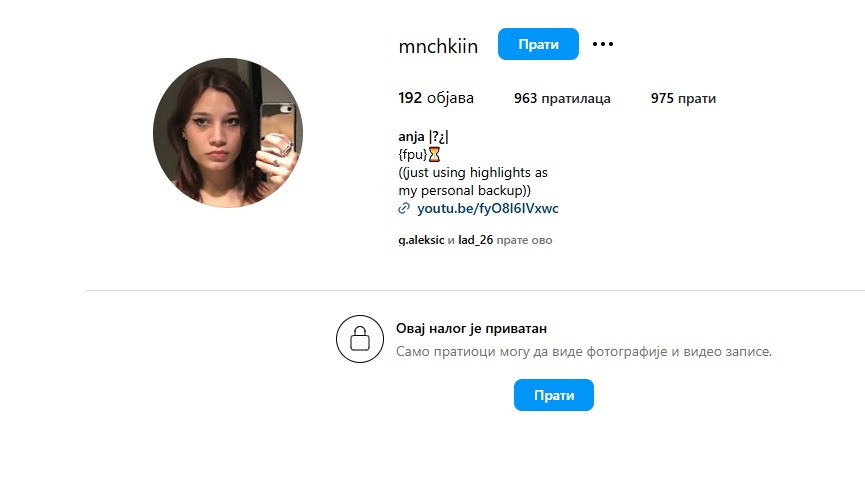Image resolution: width=865 pixels, height=501 pixels.
Task: Open g.aleksic mutual follower profile
Action: pos(421,240)
